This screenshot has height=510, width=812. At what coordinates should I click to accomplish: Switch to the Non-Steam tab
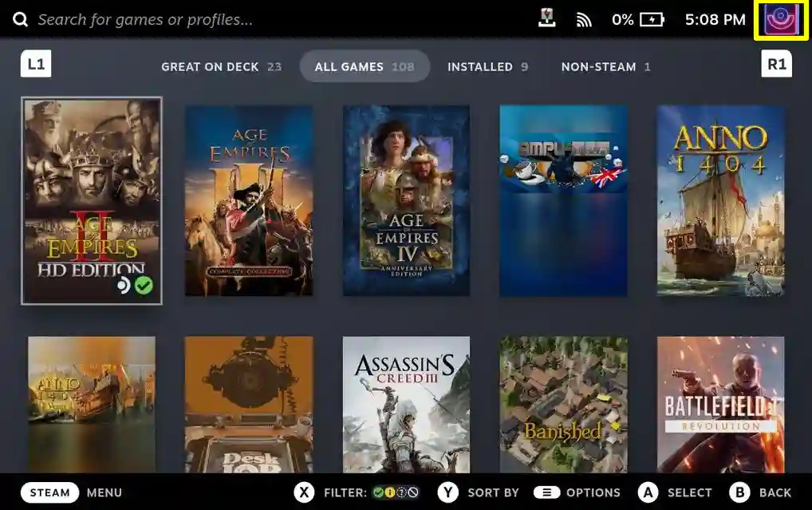point(605,67)
